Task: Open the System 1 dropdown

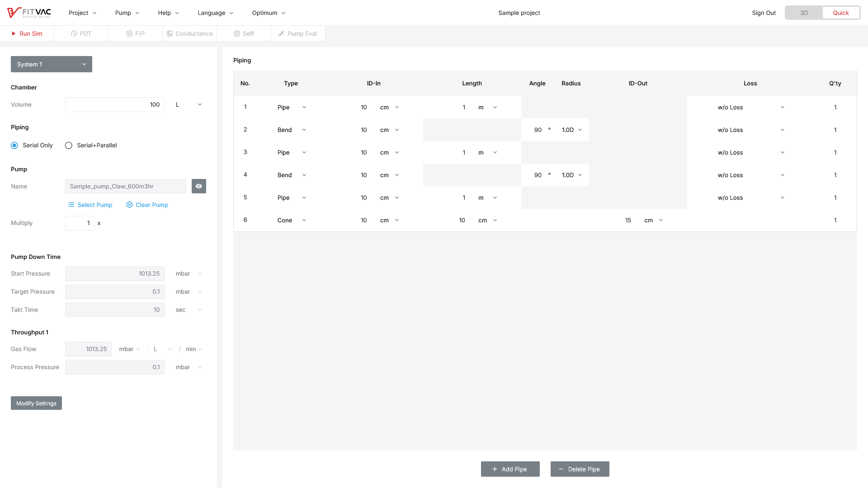Action: pos(52,64)
